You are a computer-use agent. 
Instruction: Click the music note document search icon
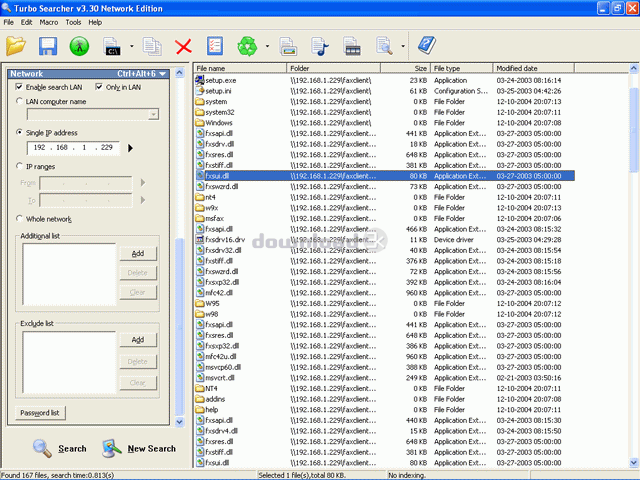click(320, 46)
